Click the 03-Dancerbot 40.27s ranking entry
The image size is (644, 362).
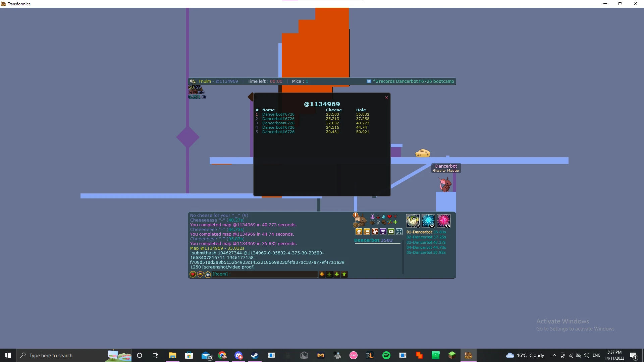pyautogui.click(x=426, y=242)
